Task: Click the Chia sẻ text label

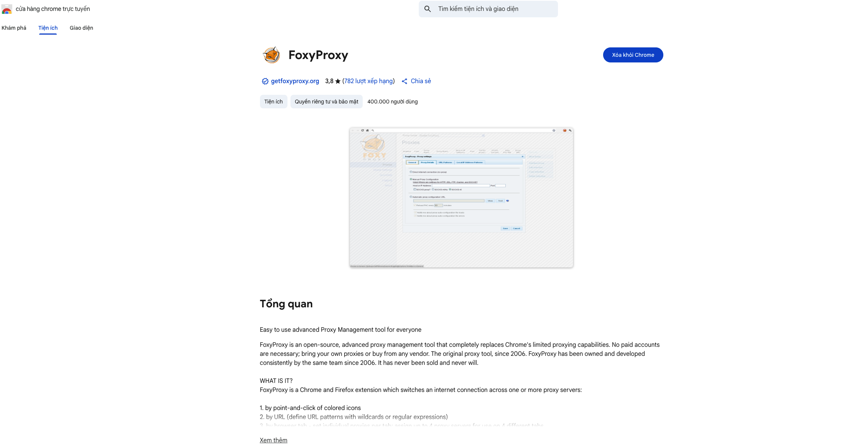Action: 421,81
